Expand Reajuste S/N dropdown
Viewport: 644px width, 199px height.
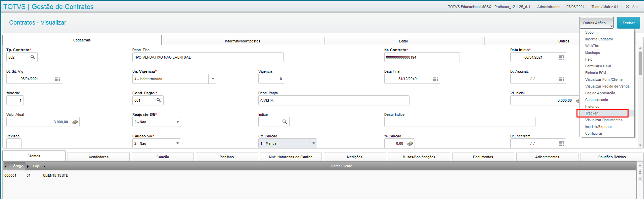coord(177,122)
